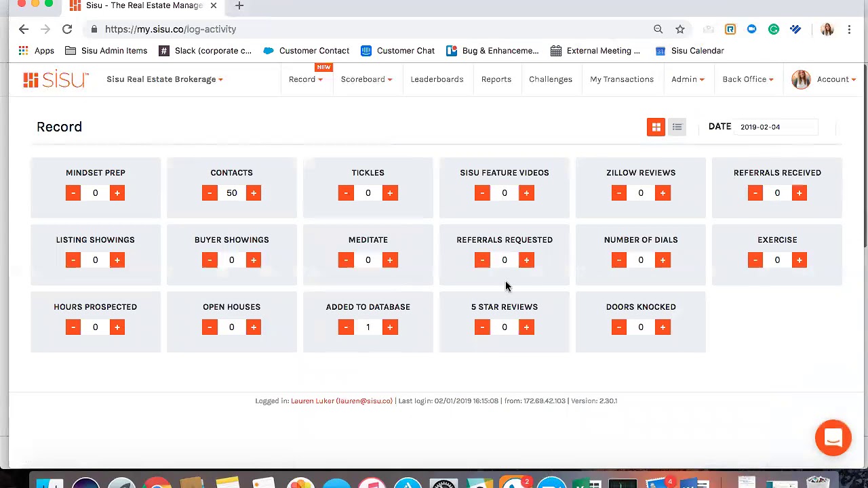Go to Leaderboards page

click(437, 79)
